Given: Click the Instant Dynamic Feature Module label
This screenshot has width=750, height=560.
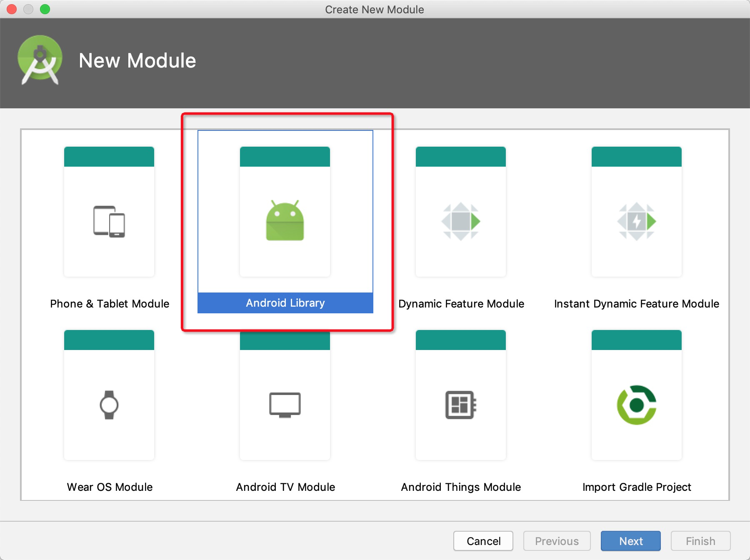Looking at the screenshot, I should [637, 304].
